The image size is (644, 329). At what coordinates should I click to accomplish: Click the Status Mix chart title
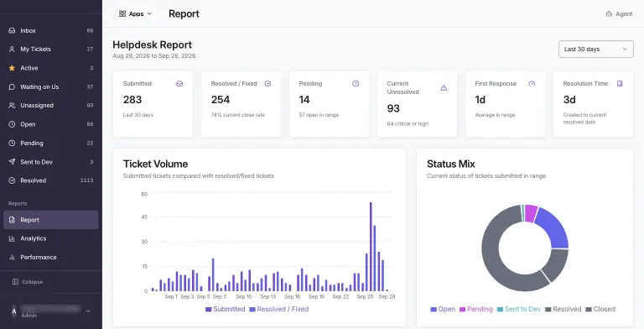click(451, 164)
